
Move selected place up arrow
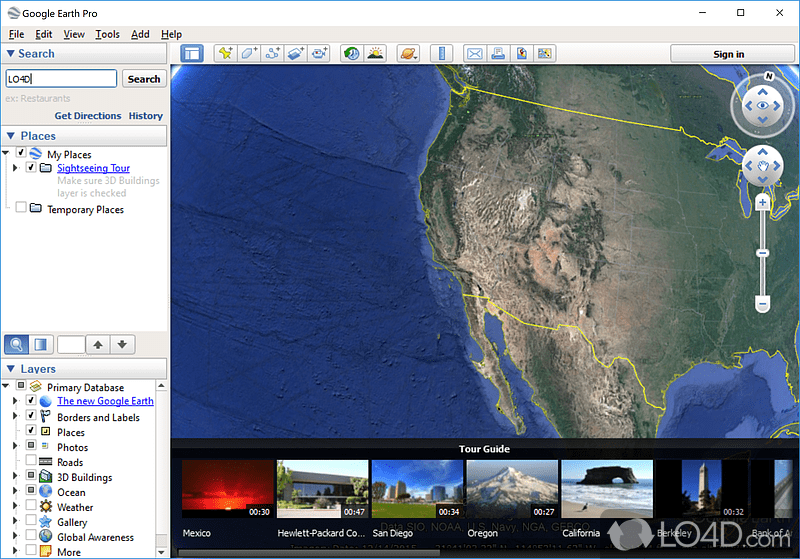[x=98, y=345]
